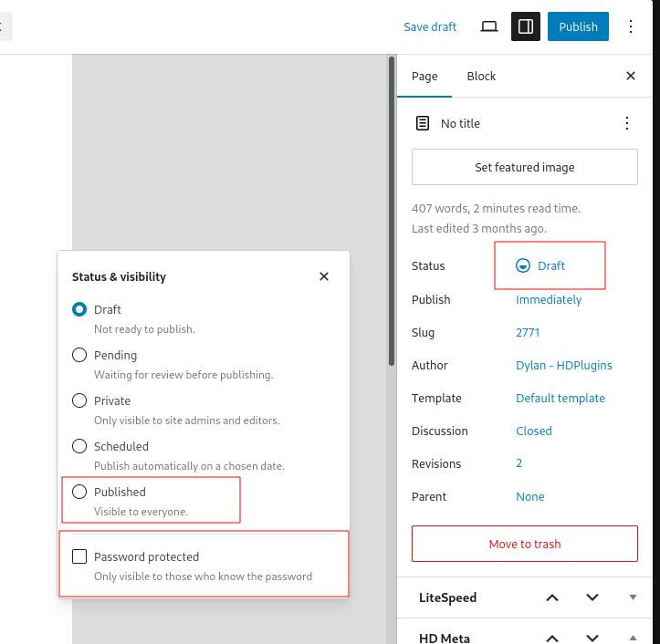Close the settings sidebar panel

point(631,76)
